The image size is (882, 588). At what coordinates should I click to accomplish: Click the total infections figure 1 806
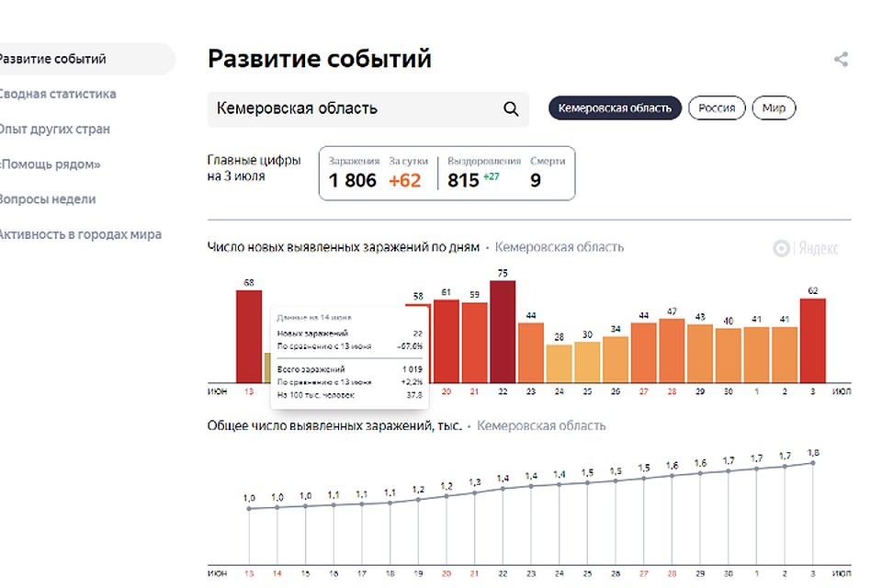coord(353,180)
